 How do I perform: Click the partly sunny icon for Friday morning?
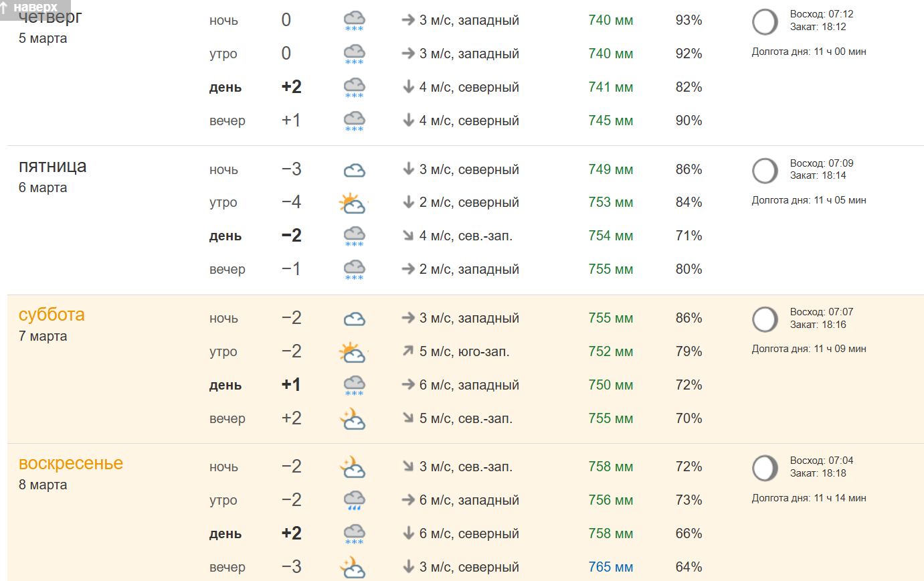pyautogui.click(x=353, y=203)
